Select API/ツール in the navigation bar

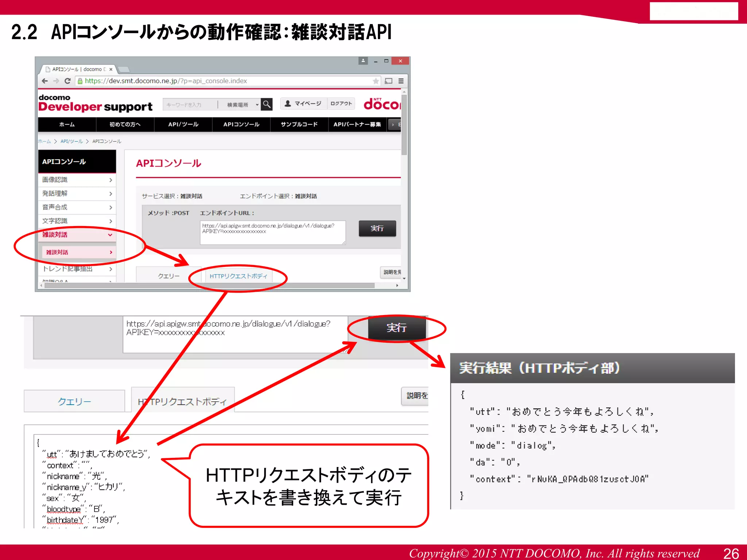coord(183,124)
